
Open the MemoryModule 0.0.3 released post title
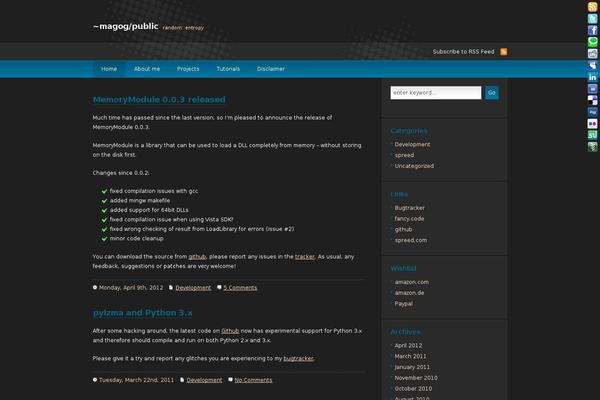click(159, 100)
